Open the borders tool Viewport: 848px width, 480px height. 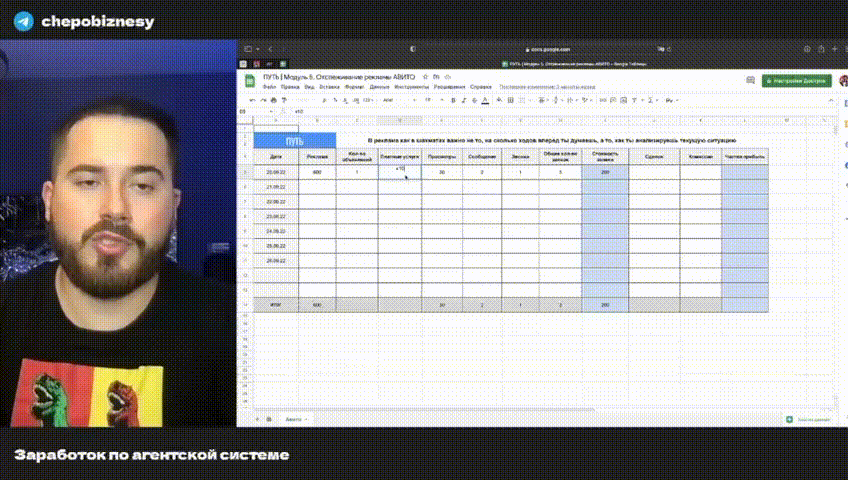click(x=511, y=100)
